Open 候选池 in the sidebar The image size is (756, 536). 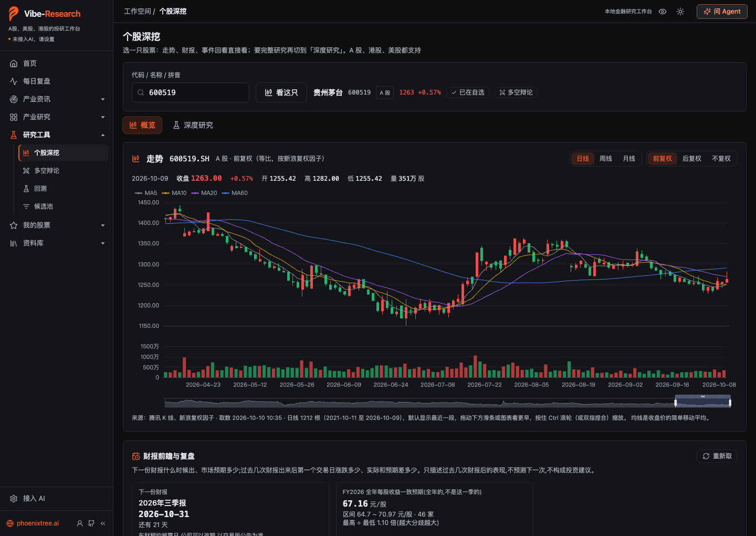(x=64, y=207)
